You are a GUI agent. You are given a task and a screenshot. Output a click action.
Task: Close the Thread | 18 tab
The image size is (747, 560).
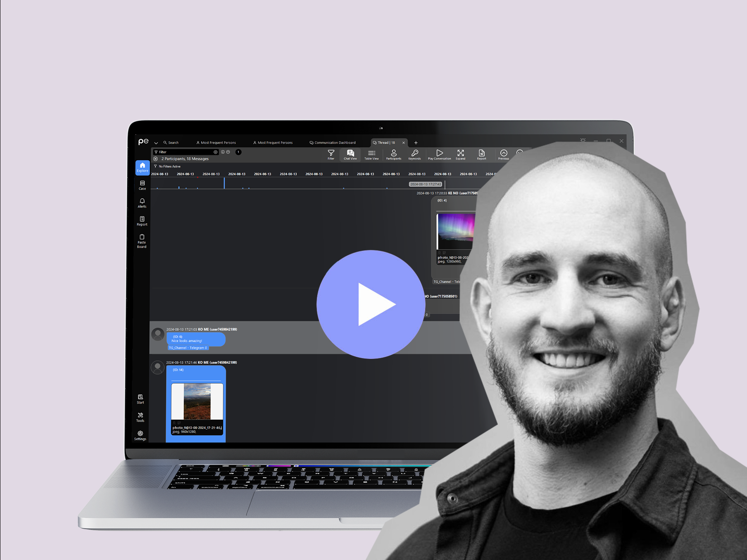pyautogui.click(x=404, y=143)
